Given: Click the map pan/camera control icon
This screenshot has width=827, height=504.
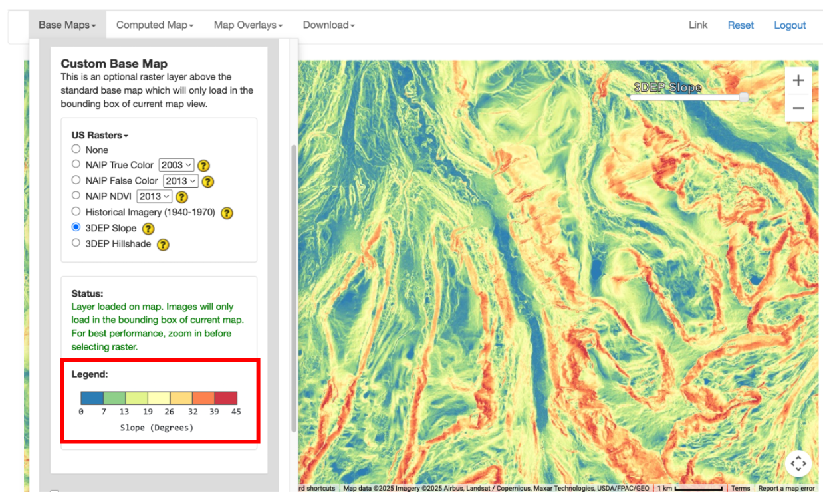Looking at the screenshot, I should click(x=798, y=463).
